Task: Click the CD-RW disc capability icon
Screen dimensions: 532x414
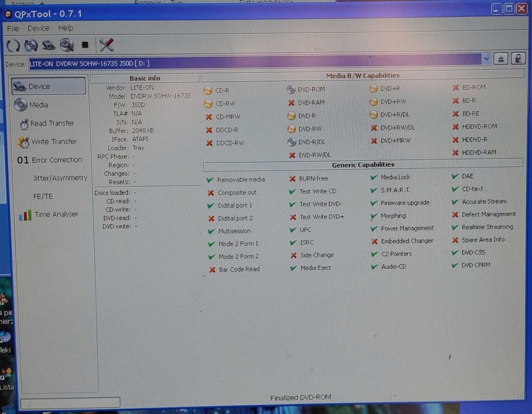Action: (x=208, y=103)
